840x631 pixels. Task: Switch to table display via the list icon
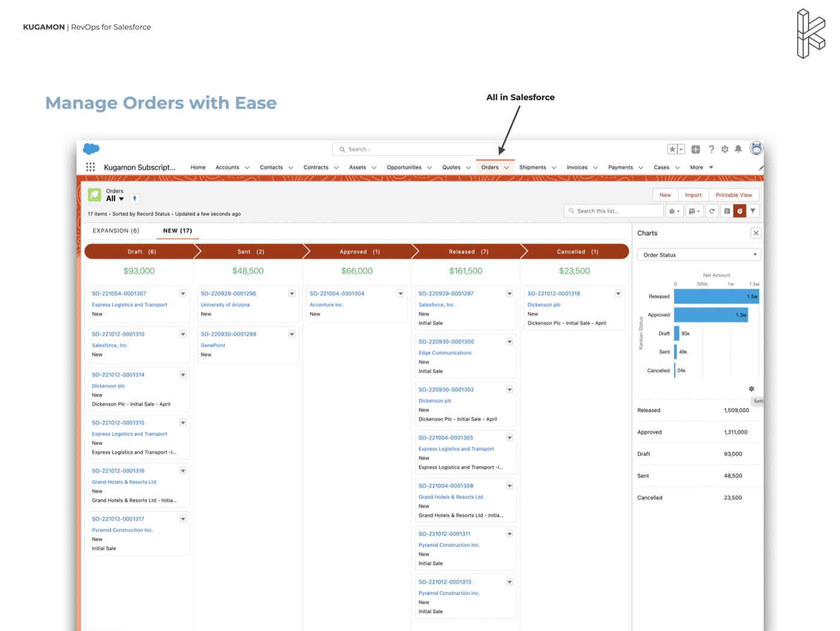(727, 211)
